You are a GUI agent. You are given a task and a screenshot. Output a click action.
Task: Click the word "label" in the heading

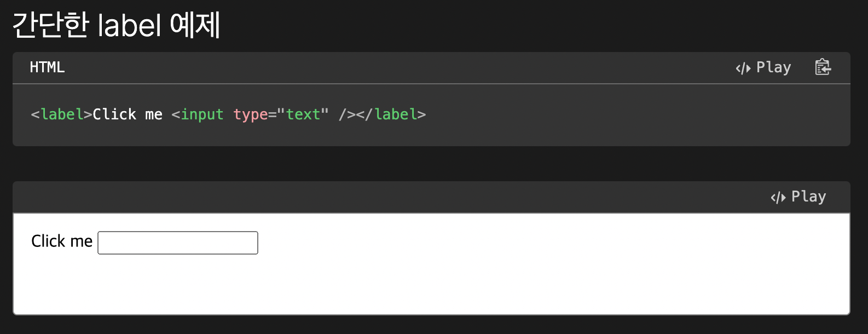pyautogui.click(x=129, y=25)
